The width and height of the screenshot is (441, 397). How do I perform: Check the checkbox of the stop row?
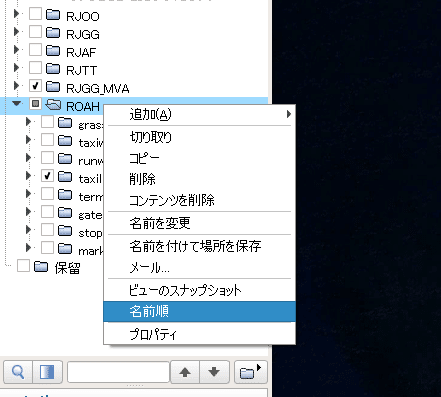coord(47,230)
